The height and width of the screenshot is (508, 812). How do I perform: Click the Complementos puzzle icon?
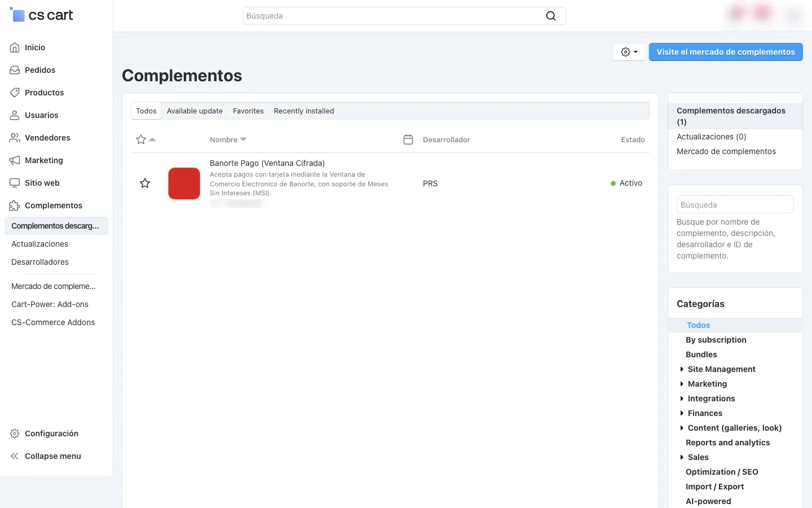[15, 205]
